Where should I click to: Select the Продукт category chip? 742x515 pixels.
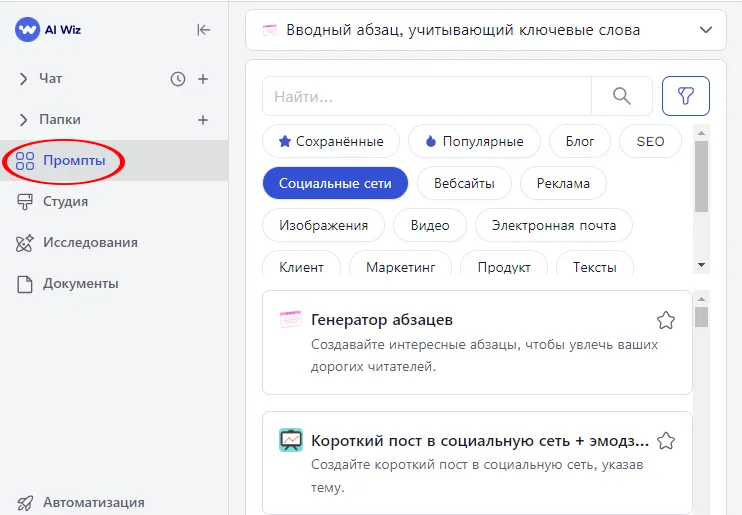pos(504,263)
